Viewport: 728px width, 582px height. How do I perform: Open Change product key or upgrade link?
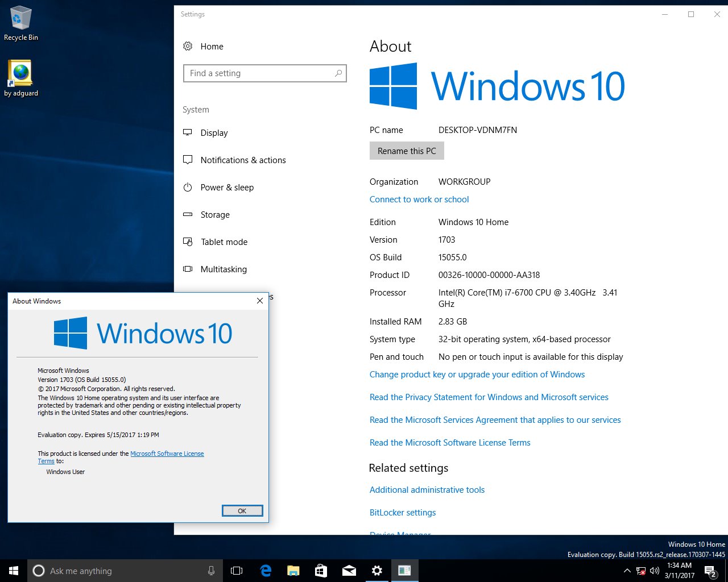tap(477, 375)
